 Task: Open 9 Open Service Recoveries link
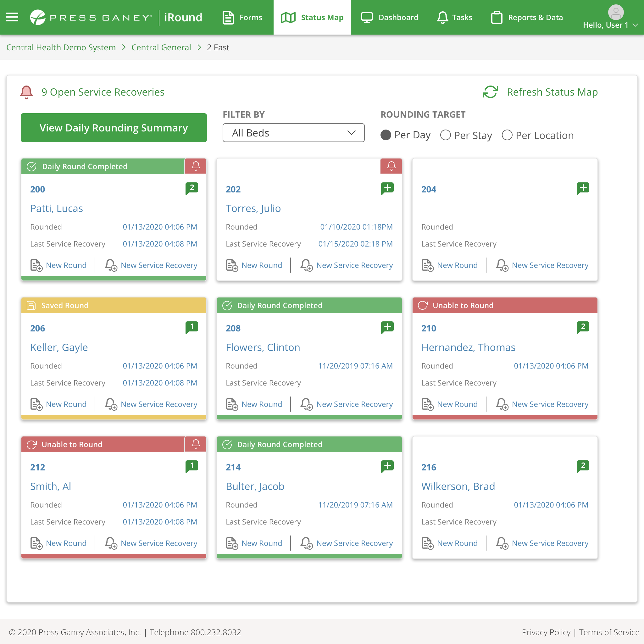tap(103, 92)
